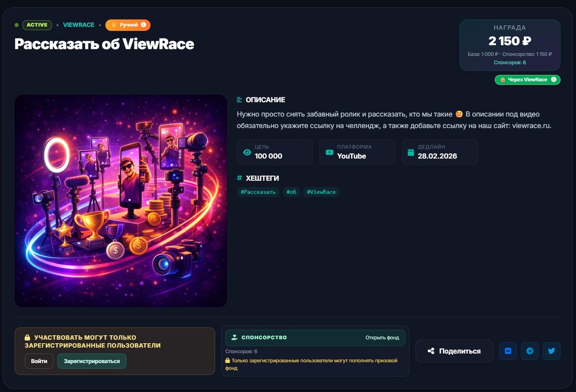Click the goal value 100 000
Viewport: 576px width, 392px height.
(x=268, y=156)
